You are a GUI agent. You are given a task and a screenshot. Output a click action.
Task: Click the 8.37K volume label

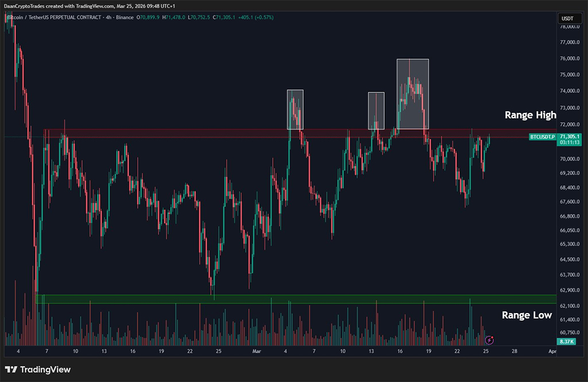point(567,341)
